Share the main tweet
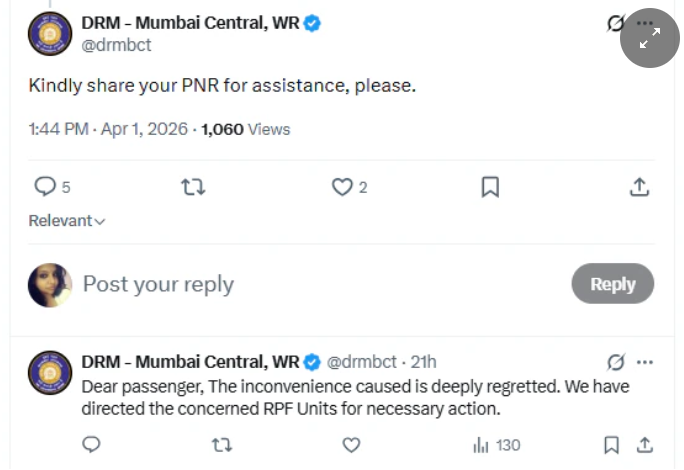The image size is (684, 470). [639, 187]
